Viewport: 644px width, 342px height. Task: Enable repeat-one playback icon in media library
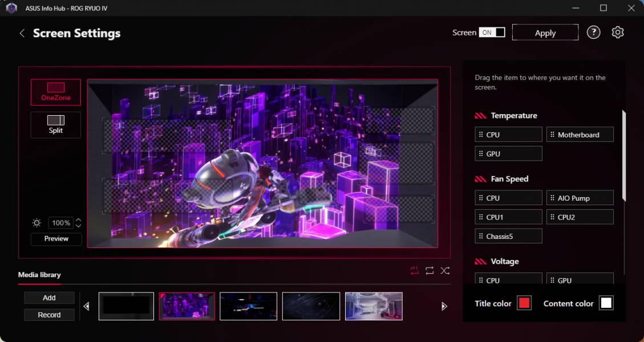pos(414,271)
